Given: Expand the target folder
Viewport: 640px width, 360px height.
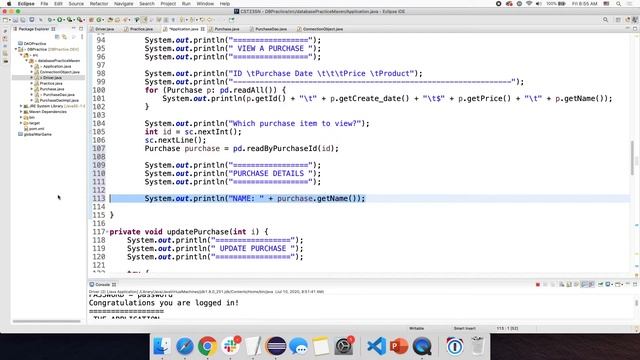Looking at the screenshot, I should click(x=21, y=123).
